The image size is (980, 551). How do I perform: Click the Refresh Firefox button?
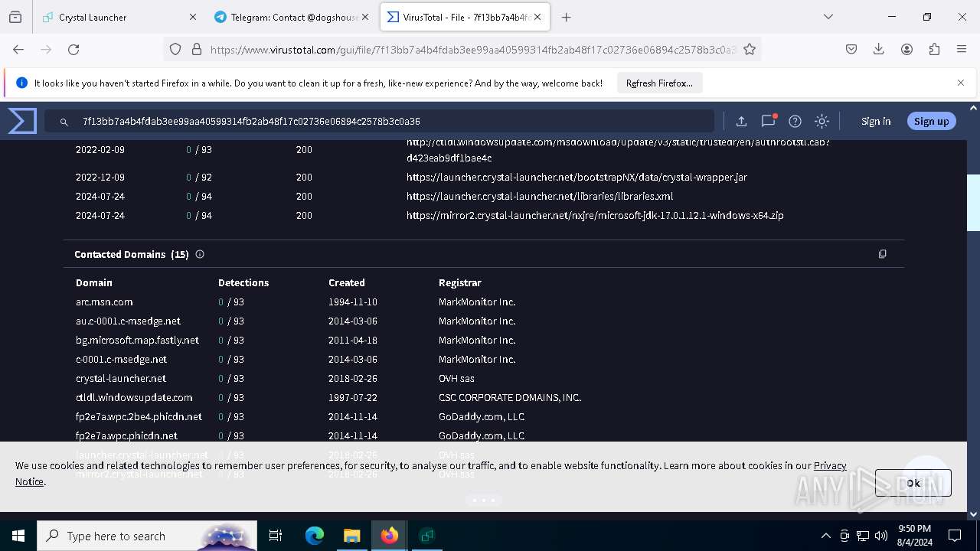(x=659, y=83)
